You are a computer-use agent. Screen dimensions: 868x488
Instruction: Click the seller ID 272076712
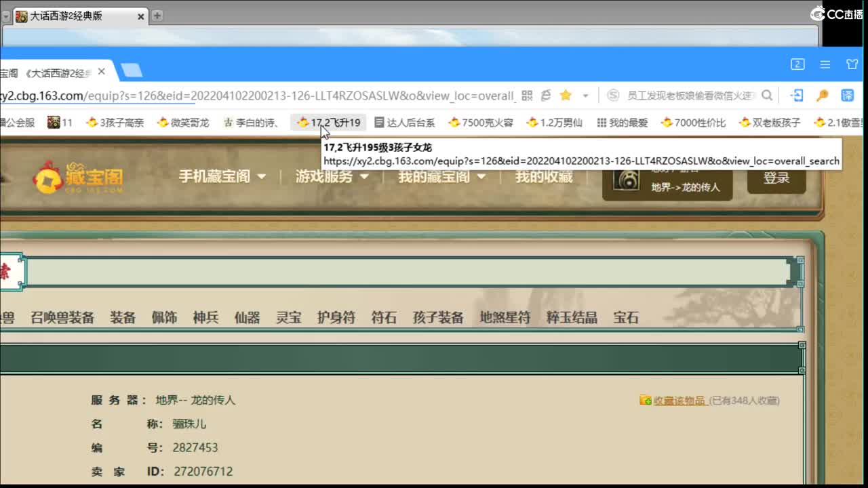tap(203, 471)
